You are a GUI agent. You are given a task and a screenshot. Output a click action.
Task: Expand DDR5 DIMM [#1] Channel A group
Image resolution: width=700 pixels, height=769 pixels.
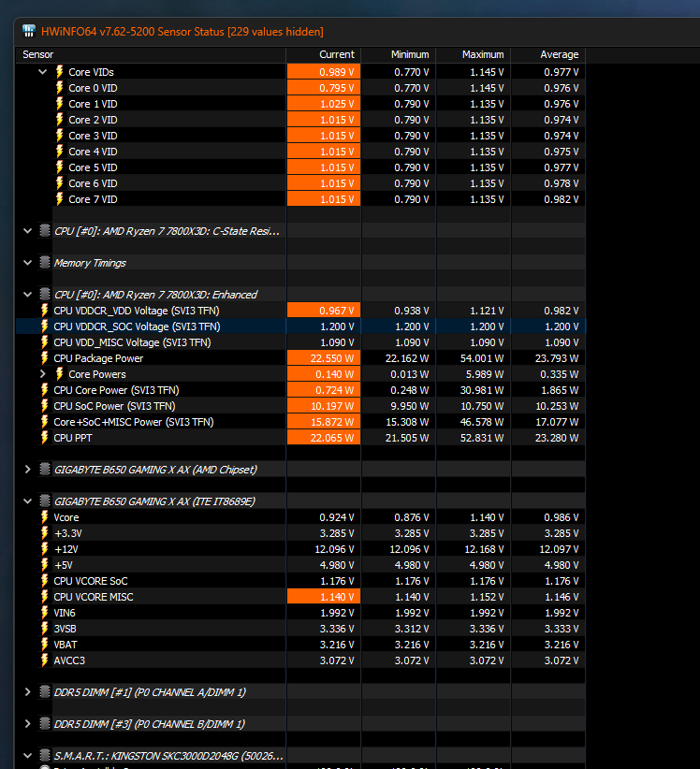click(x=27, y=692)
